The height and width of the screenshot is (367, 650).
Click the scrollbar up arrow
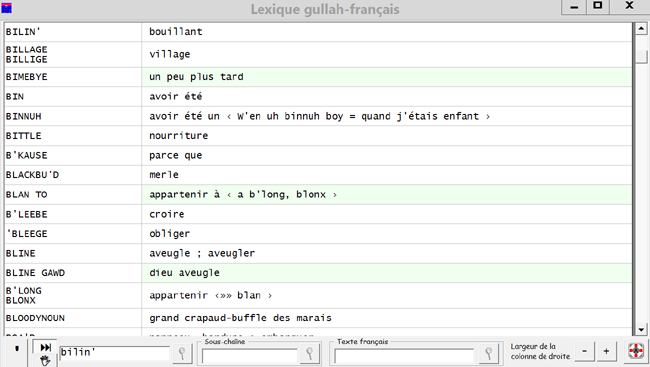[641, 29]
